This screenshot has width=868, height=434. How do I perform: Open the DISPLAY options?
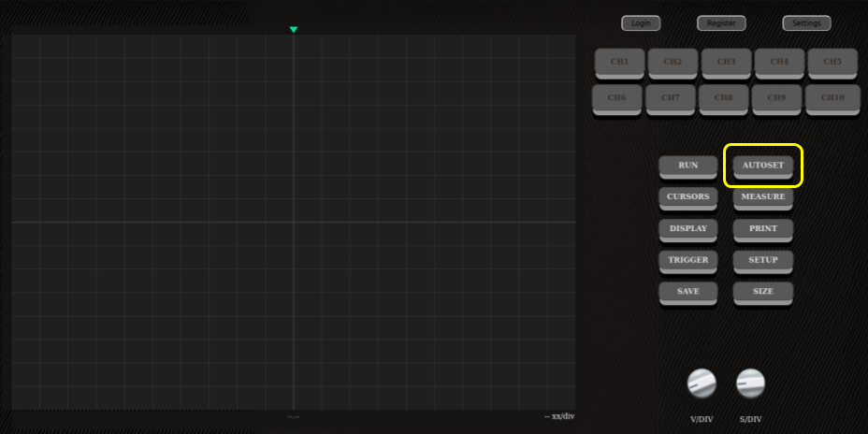click(x=688, y=230)
